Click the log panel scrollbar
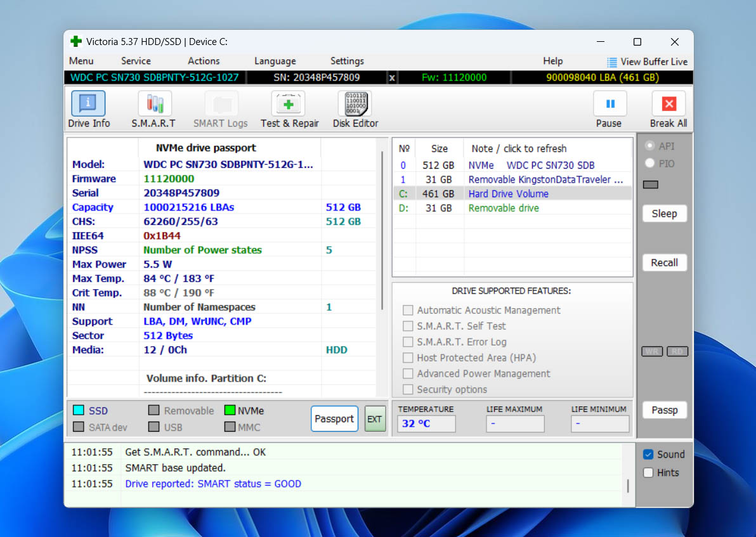 (x=628, y=486)
